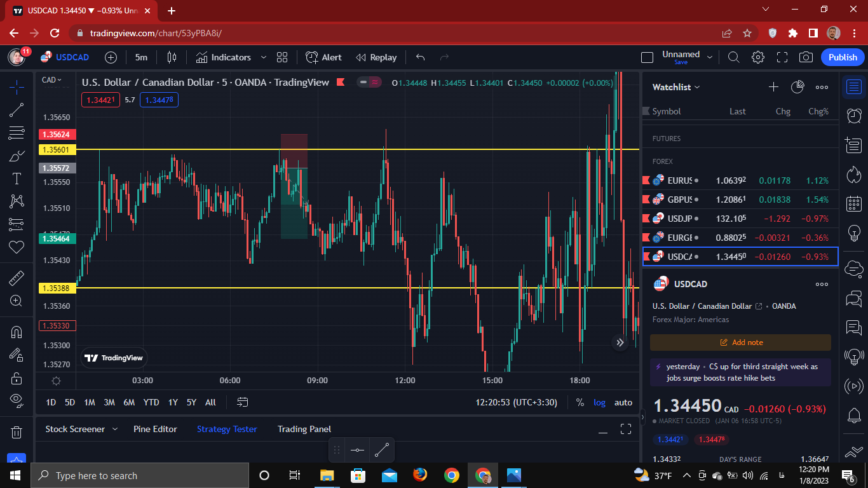Toggle percent scale on price axis
Screen dimensions: 868x488
580,402
